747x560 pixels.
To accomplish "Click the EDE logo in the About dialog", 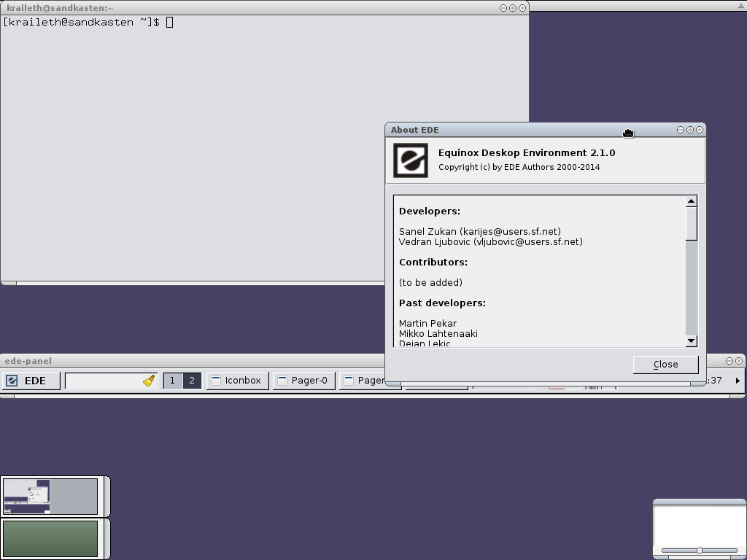I will coord(411,160).
